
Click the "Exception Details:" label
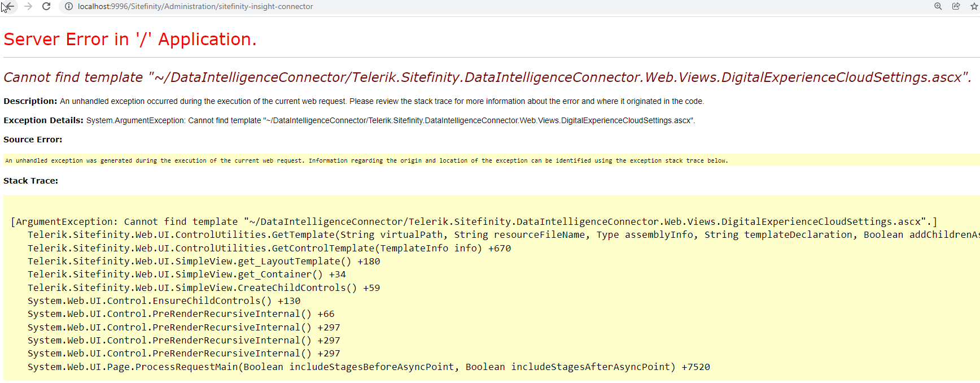click(43, 120)
